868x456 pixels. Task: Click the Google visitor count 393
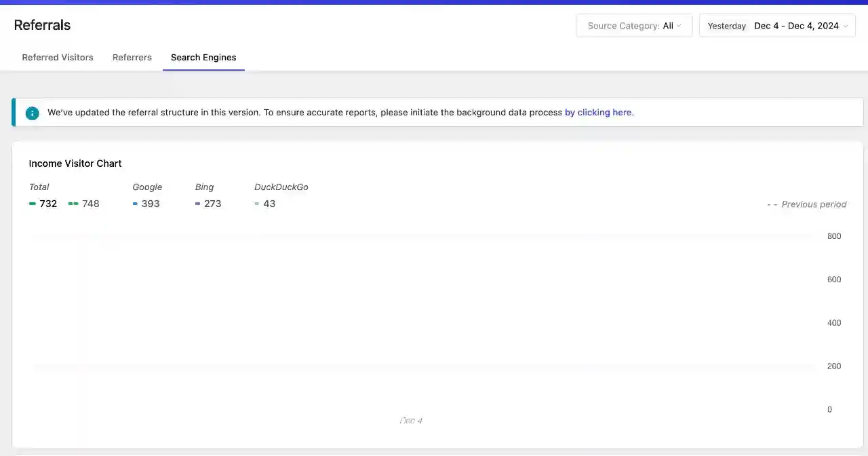click(x=151, y=204)
